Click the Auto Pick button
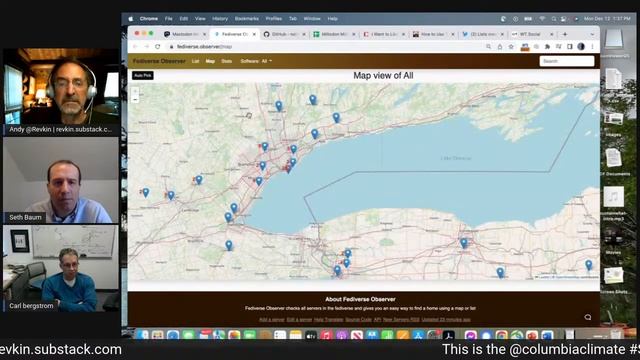Image resolution: width=640 pixels, height=360 pixels. [x=143, y=76]
